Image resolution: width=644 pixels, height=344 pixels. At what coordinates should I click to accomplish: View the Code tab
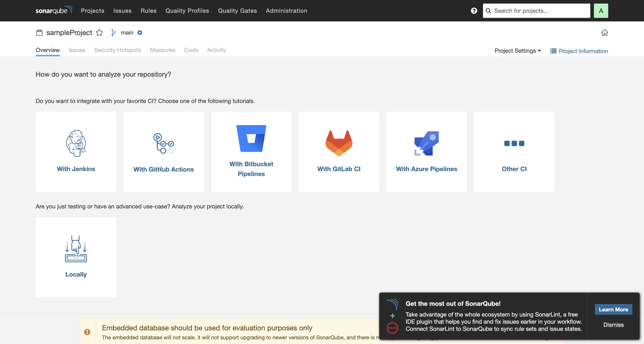click(x=191, y=50)
